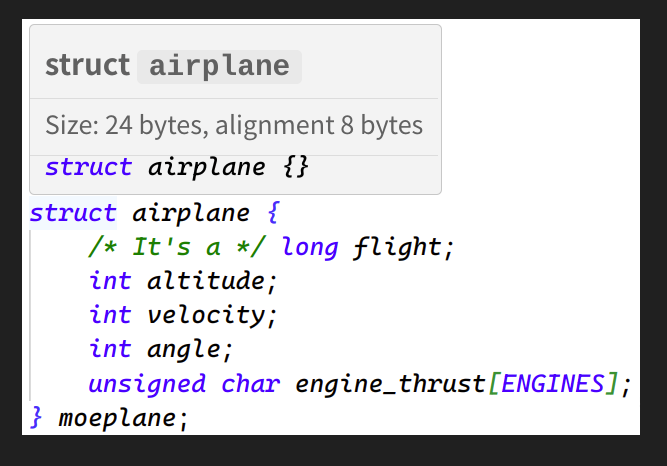The width and height of the screenshot is (667, 466).
Task: Place cursor on the flight member
Action: pyautogui.click(x=399, y=247)
